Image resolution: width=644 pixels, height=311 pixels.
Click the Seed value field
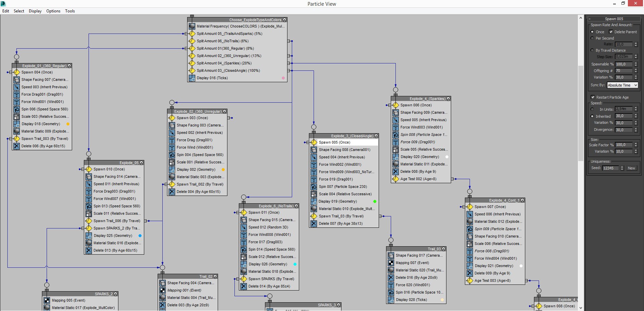pos(610,168)
